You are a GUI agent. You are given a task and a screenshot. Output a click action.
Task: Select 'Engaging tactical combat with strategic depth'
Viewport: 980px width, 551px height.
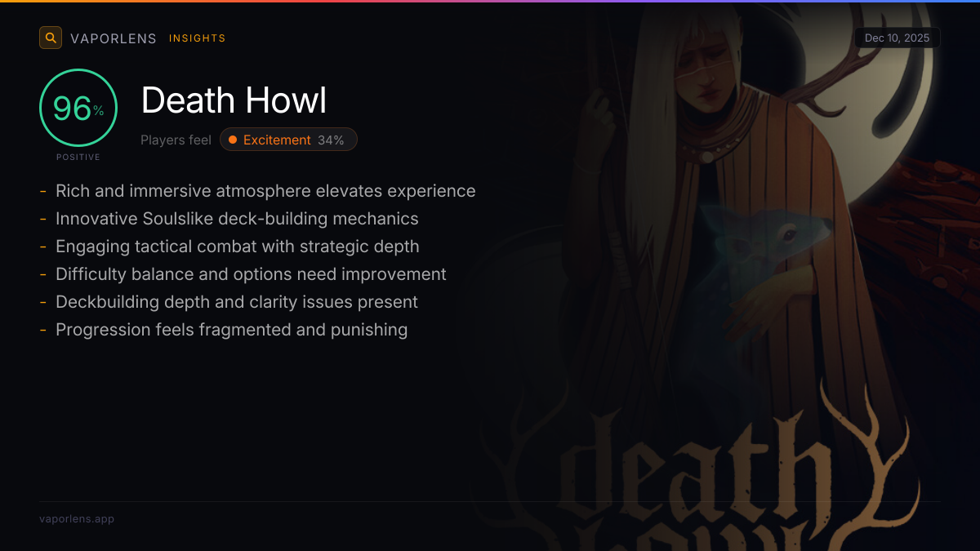point(238,247)
